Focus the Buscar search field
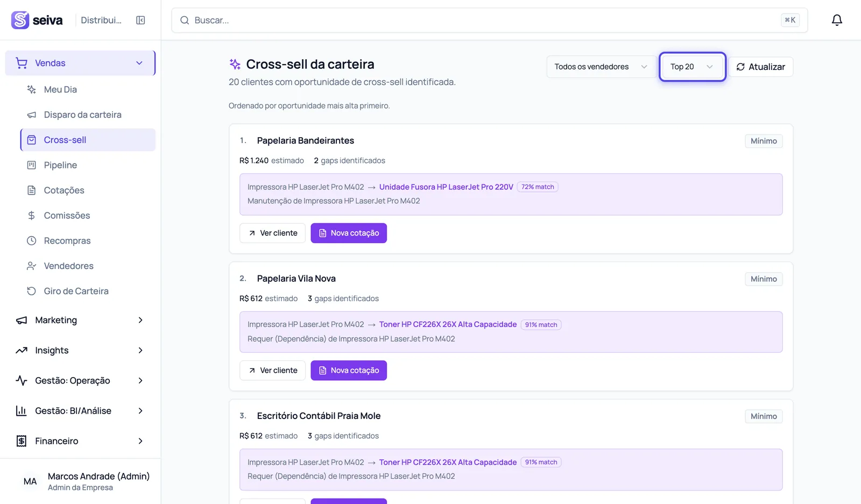The height and width of the screenshot is (504, 861). pyautogui.click(x=489, y=20)
